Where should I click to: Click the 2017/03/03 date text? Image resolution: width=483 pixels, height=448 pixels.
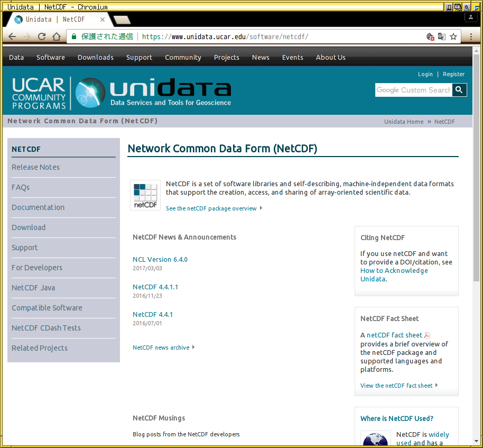tap(147, 268)
